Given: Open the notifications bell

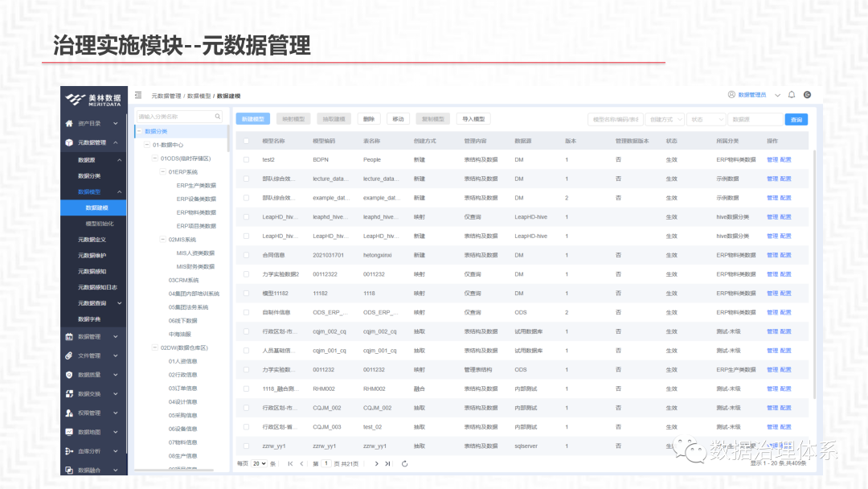Looking at the screenshot, I should (792, 95).
